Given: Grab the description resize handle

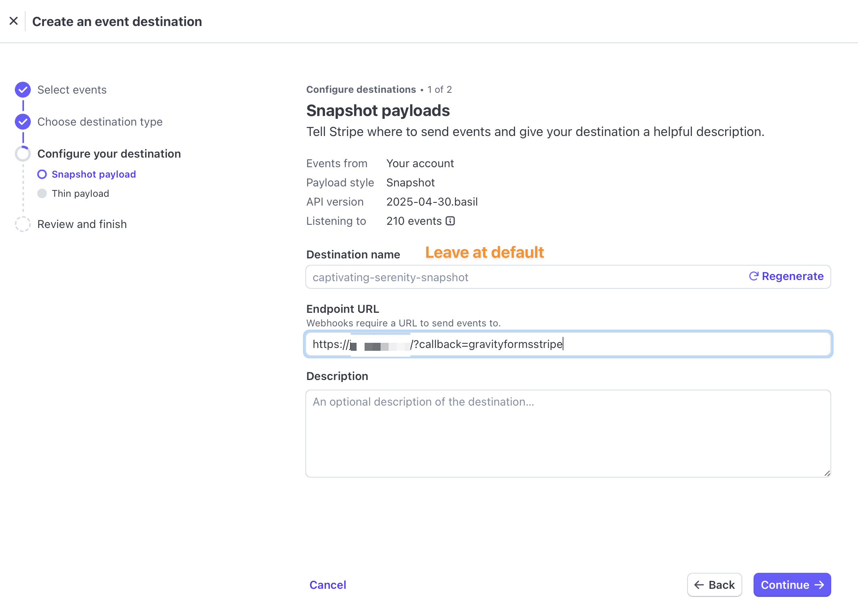Looking at the screenshot, I should pyautogui.click(x=827, y=473).
